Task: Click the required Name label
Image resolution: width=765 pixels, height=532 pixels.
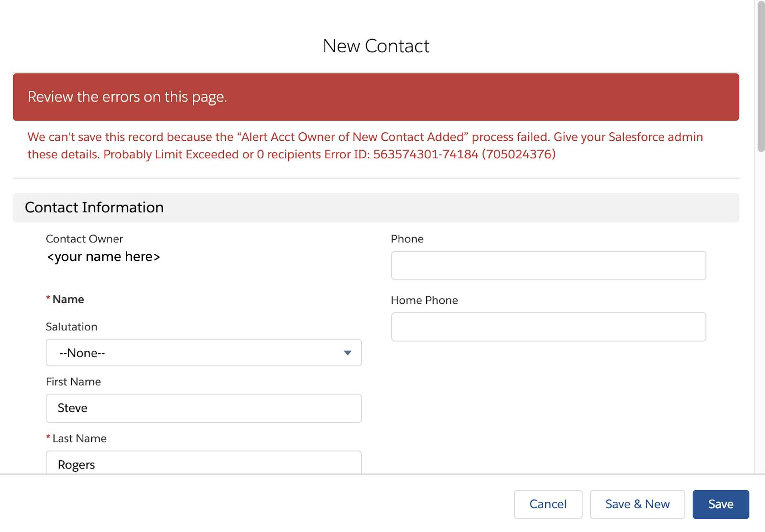Action: pyautogui.click(x=68, y=300)
